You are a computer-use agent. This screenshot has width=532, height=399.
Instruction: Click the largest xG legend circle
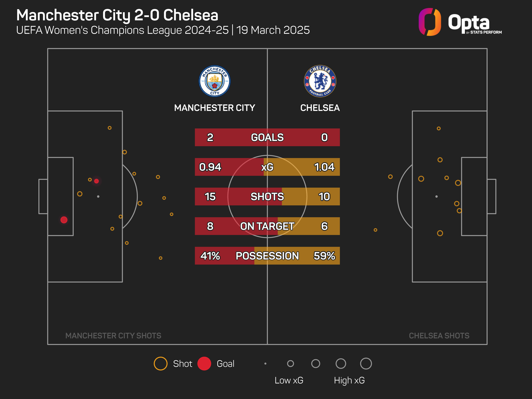click(366, 363)
